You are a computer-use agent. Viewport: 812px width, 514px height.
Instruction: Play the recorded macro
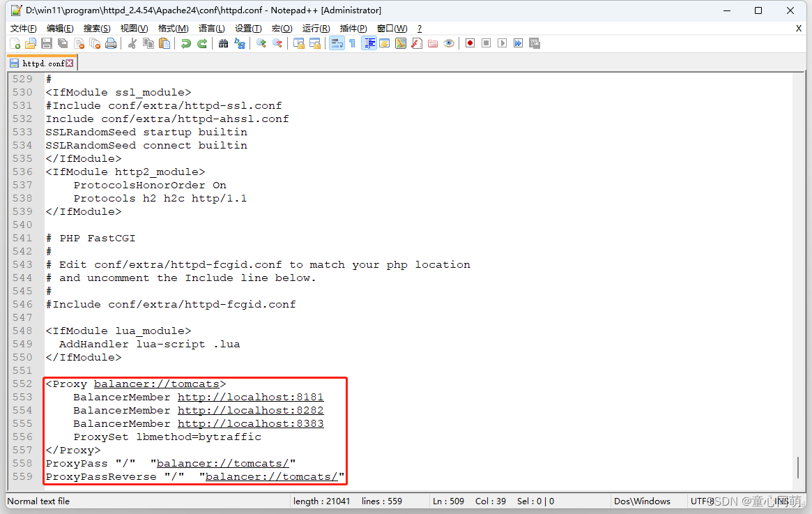501,43
